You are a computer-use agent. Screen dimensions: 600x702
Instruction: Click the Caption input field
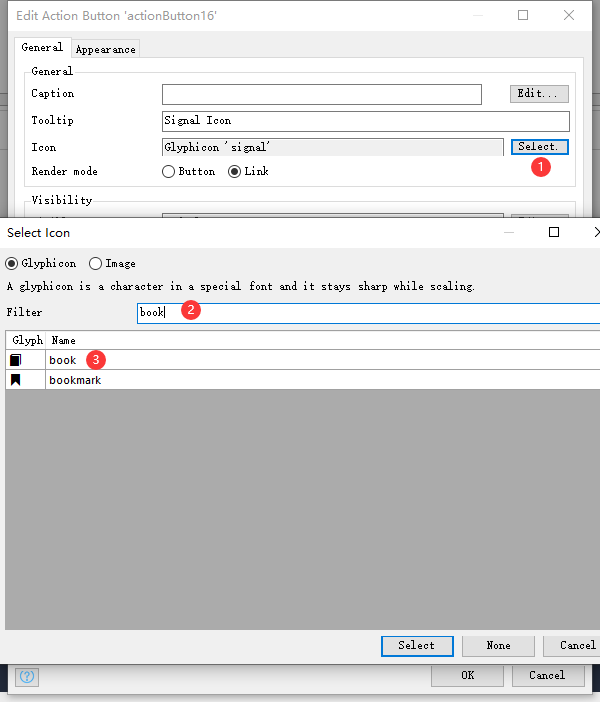[321, 94]
